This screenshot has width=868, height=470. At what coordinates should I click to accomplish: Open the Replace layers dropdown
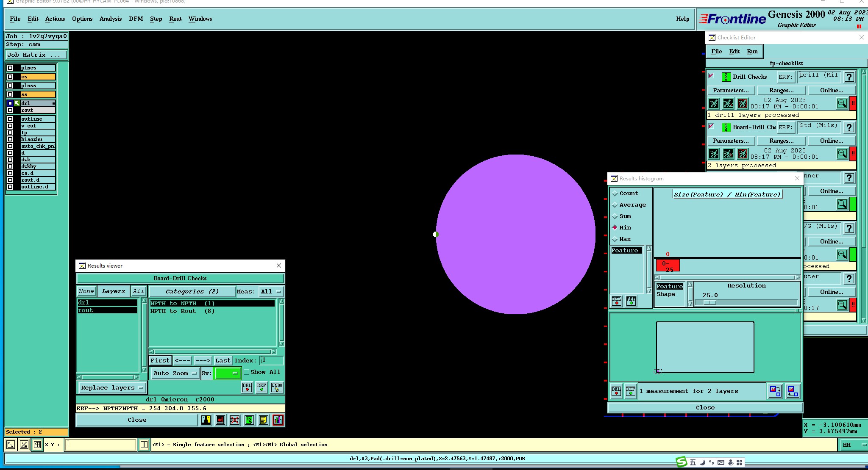112,388
